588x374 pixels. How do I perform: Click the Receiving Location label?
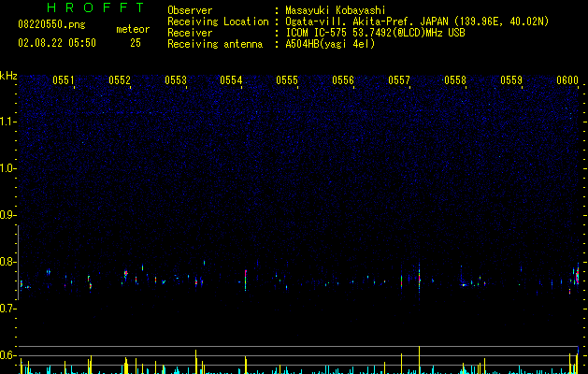pos(218,22)
